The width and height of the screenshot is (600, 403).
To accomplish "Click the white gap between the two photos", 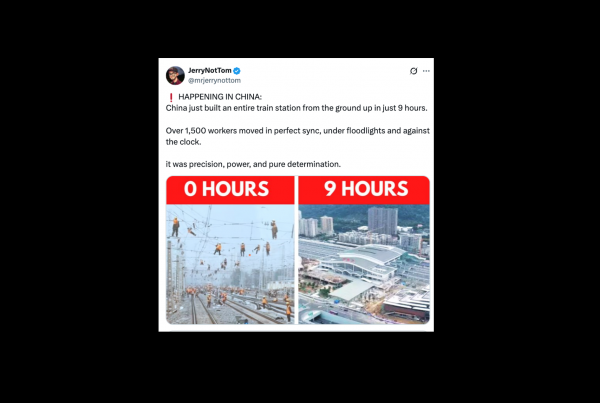I will 296,250.
